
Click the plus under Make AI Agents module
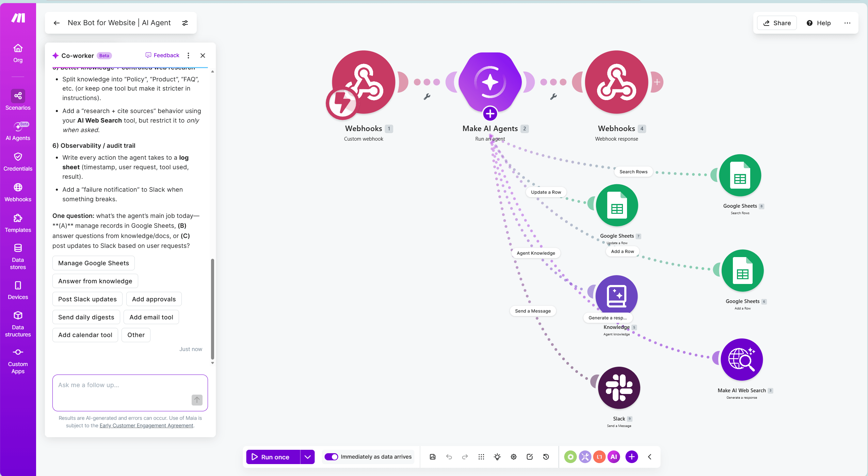pos(490,114)
